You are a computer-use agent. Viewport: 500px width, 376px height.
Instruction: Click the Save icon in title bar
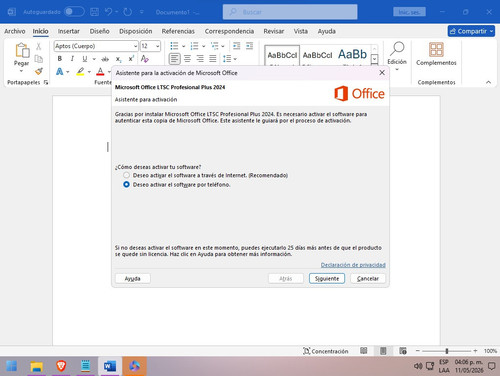tap(95, 12)
